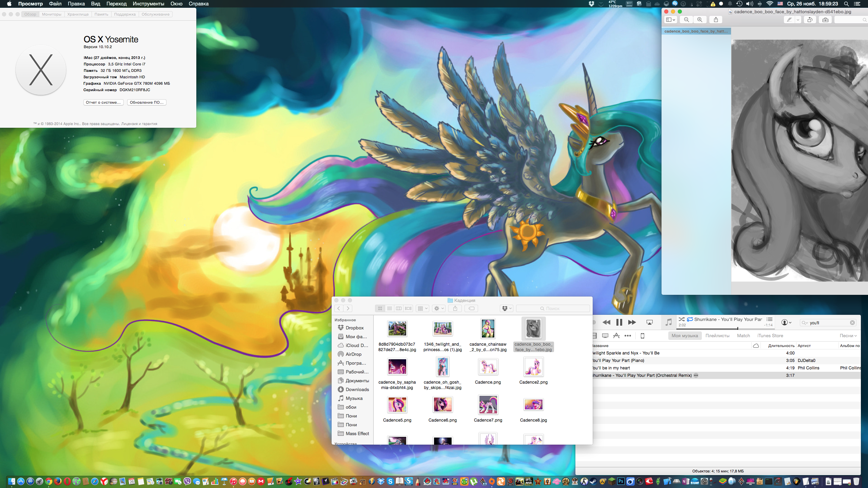Open the Up Next list icon
The image size is (868, 488).
point(769,319)
